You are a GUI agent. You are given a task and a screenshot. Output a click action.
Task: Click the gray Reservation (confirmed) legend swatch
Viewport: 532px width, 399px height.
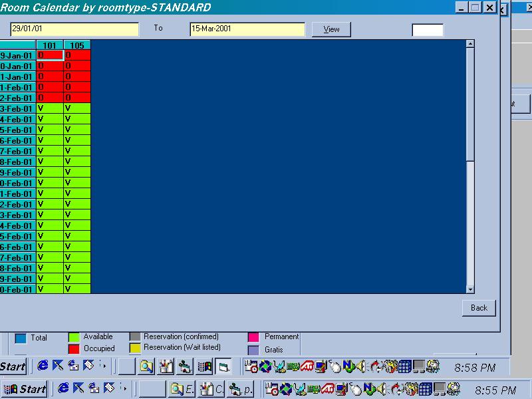[x=135, y=337]
